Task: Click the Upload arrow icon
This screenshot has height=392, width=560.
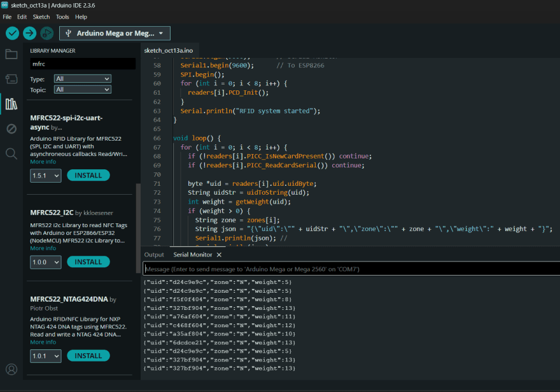Action: [x=29, y=33]
